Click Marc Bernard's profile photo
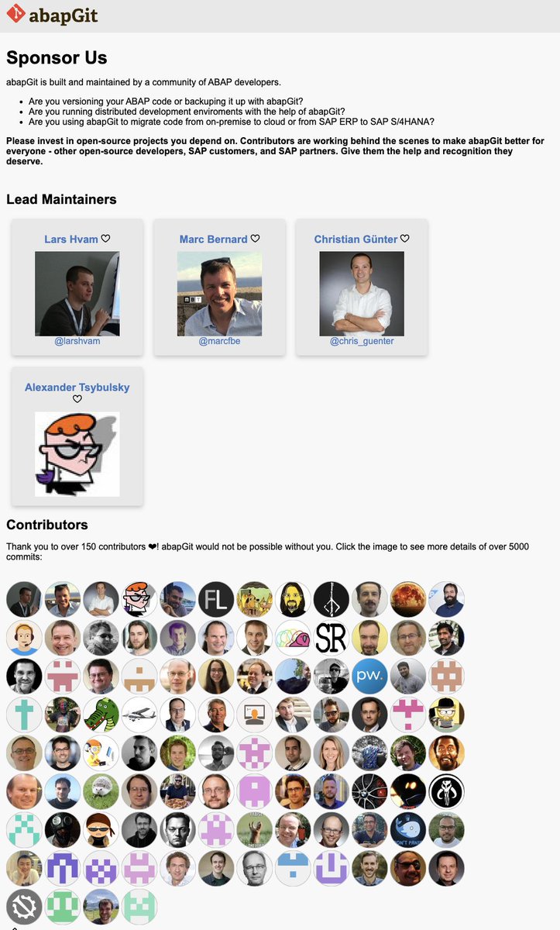 (219, 294)
